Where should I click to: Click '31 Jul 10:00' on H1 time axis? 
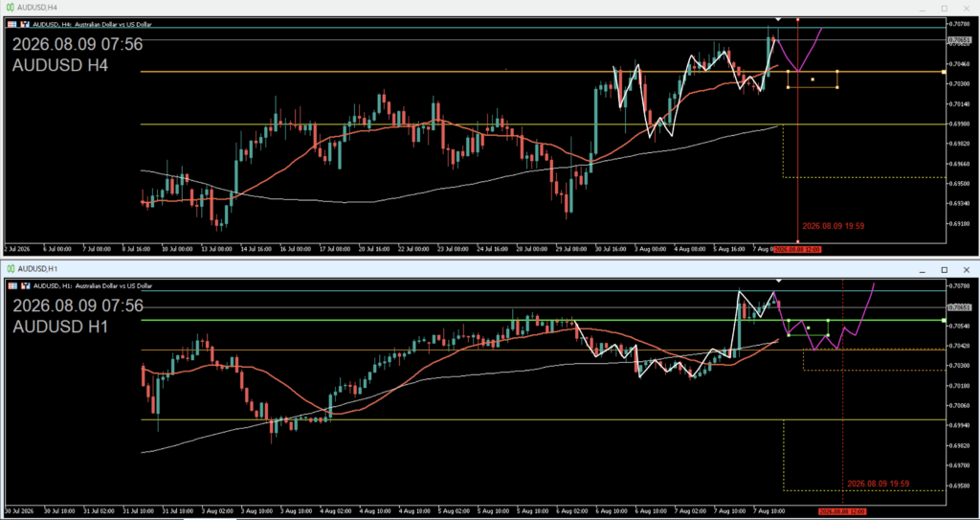tap(137, 511)
